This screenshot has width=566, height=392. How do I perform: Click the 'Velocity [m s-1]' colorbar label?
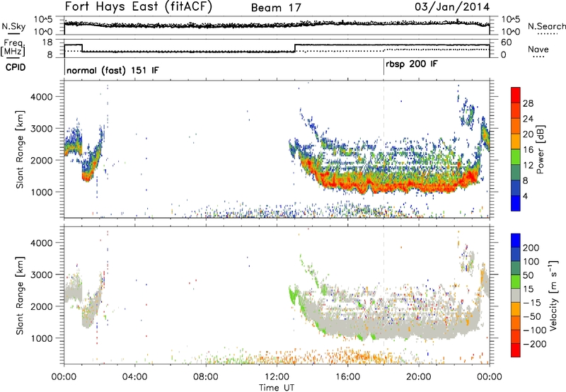pyautogui.click(x=553, y=295)
